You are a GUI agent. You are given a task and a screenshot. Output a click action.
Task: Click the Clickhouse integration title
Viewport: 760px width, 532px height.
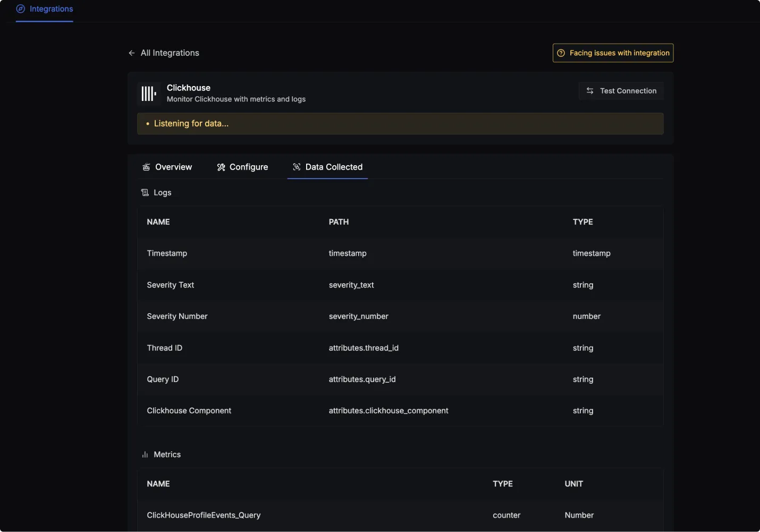tap(189, 88)
